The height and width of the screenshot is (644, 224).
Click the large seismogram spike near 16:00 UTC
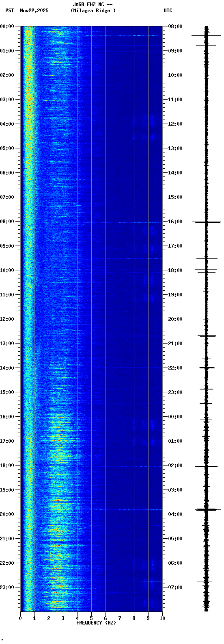click(x=207, y=222)
